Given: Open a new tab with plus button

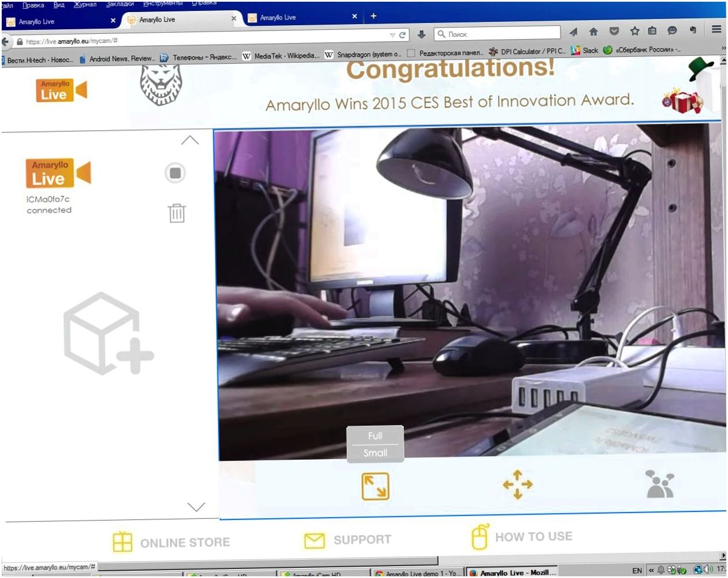Looking at the screenshot, I should point(373,16).
